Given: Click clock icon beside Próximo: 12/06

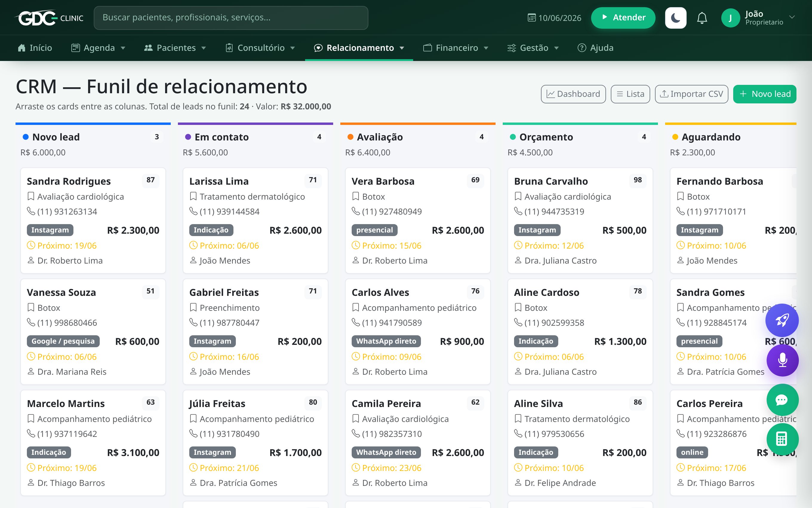Looking at the screenshot, I should [518, 245].
